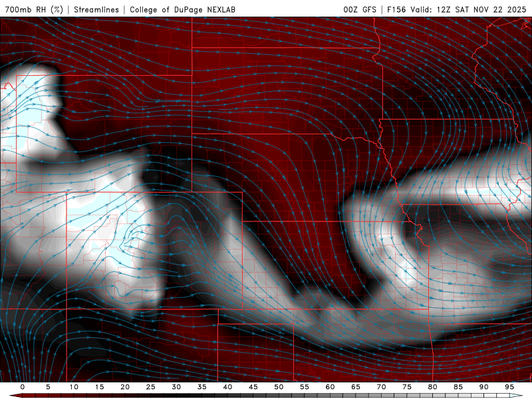Click 'Valid: 12Z SAT NOV 22 2025' text
Screen dimensions: 532x399
click(x=468, y=9)
